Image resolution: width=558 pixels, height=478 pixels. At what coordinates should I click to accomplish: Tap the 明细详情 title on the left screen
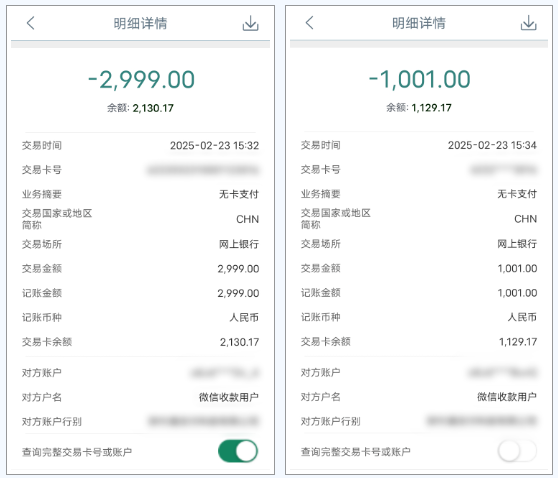140,23
